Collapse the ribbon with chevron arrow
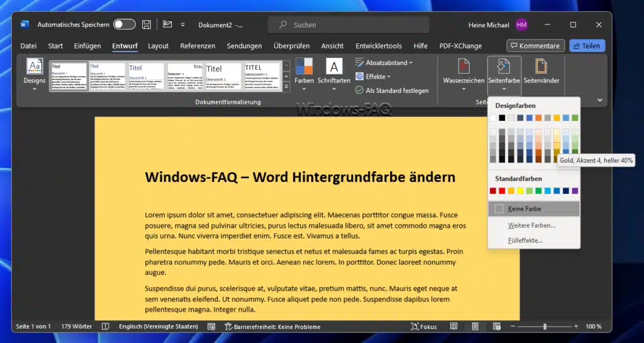Screen dimensions: 644x343 pos(600,100)
